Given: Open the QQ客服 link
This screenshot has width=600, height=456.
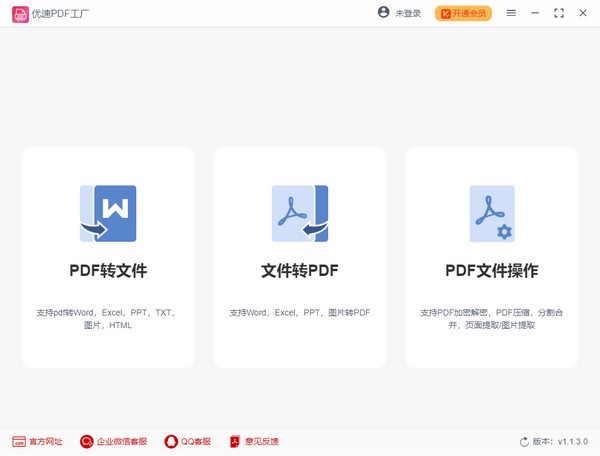Looking at the screenshot, I should (196, 441).
